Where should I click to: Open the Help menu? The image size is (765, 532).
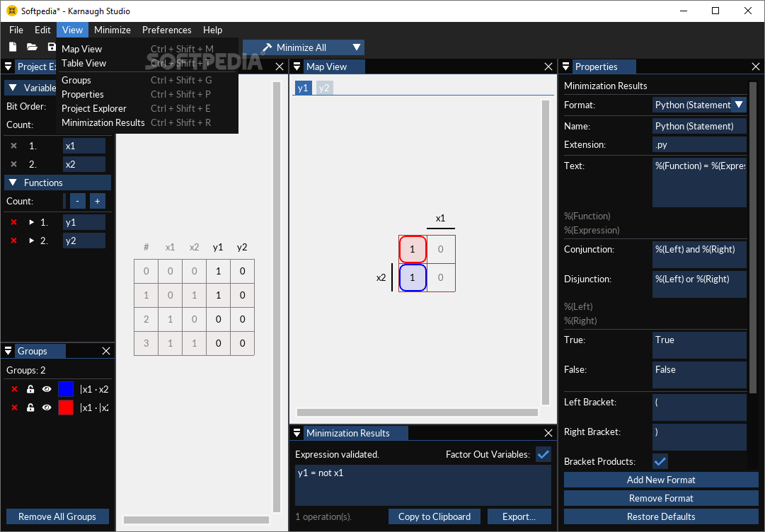click(213, 30)
